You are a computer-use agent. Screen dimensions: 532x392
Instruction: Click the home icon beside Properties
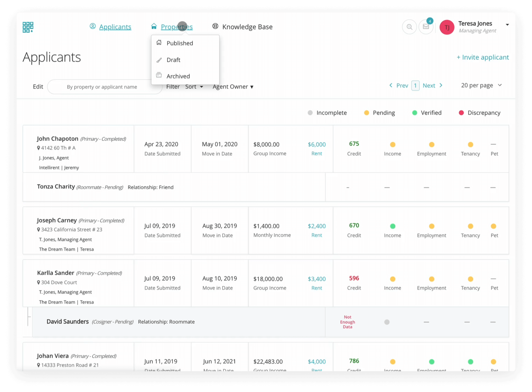pyautogui.click(x=154, y=26)
